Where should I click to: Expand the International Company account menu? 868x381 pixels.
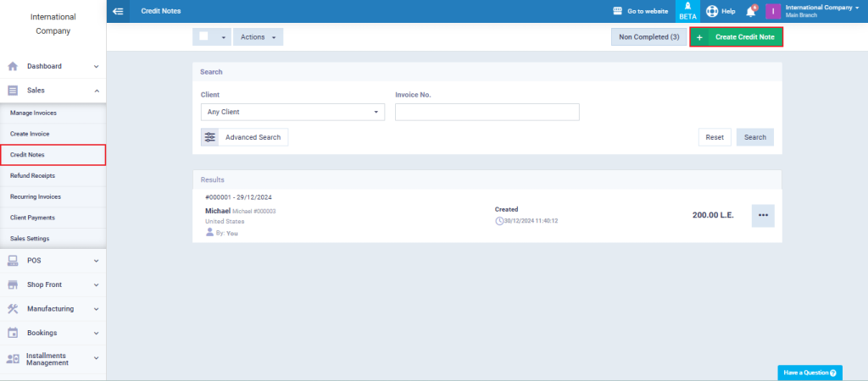point(821,11)
